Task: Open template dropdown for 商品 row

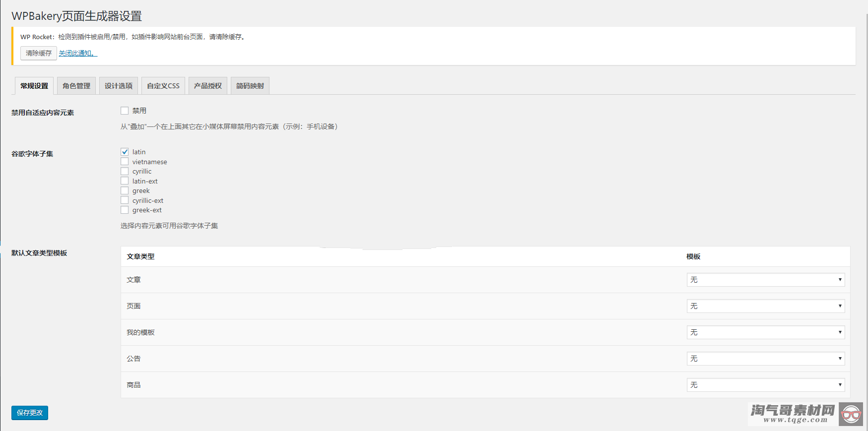Action: coord(766,385)
